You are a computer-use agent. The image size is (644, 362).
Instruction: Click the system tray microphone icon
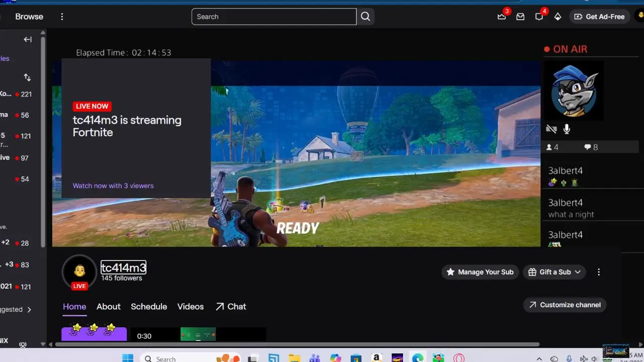(x=570, y=359)
